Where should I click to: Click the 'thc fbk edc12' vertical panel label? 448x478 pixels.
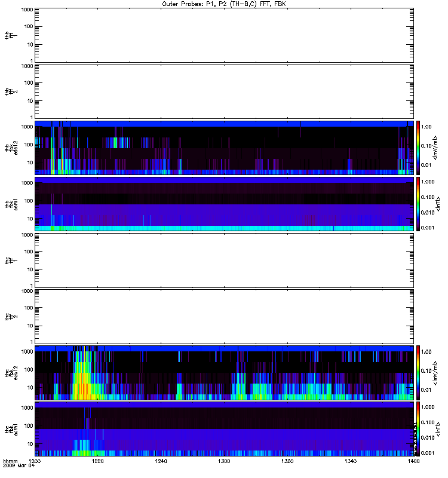pyautogui.click(x=11, y=372)
